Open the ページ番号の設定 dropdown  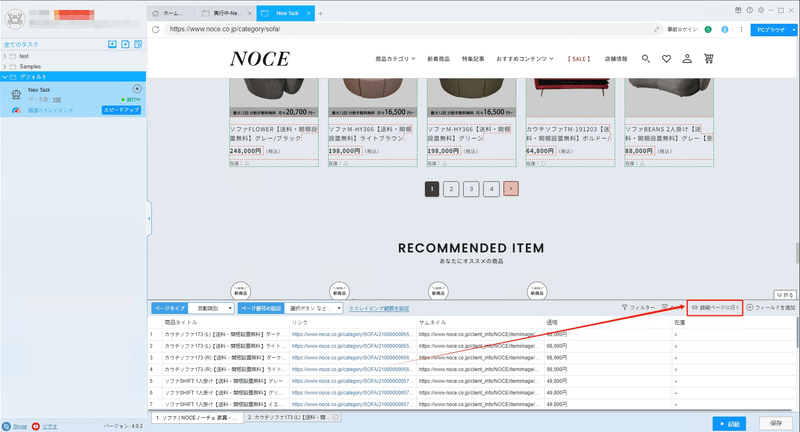[x=314, y=308]
